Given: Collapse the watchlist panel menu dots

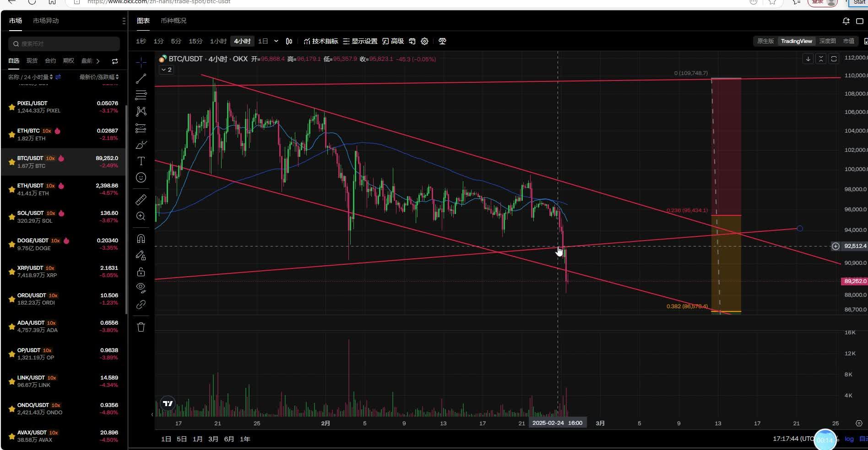Looking at the screenshot, I should 123,21.
